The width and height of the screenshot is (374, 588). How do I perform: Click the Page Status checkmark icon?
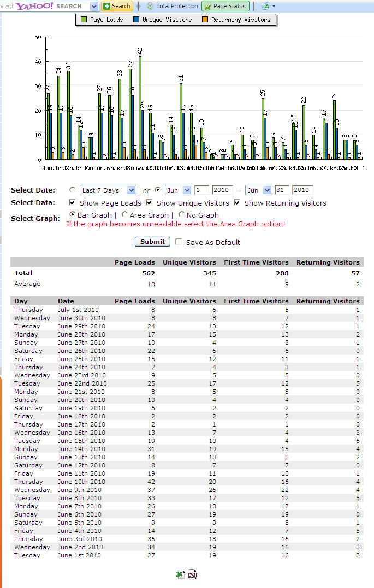(207, 7)
